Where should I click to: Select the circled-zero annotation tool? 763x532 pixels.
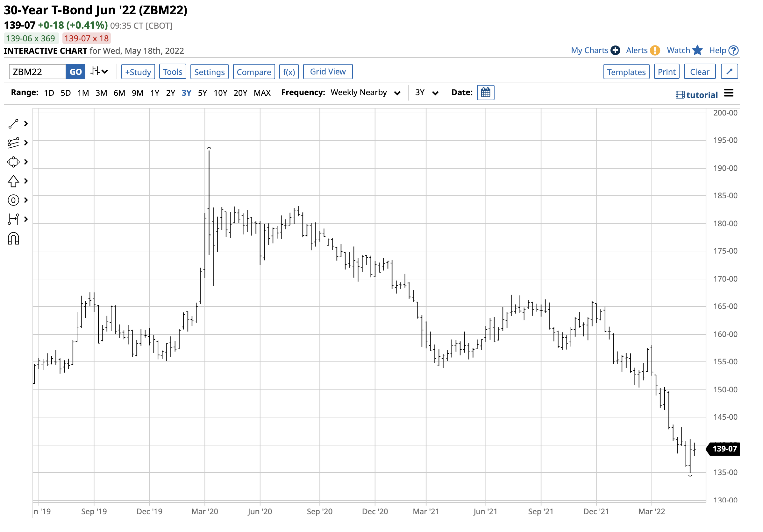(13, 200)
